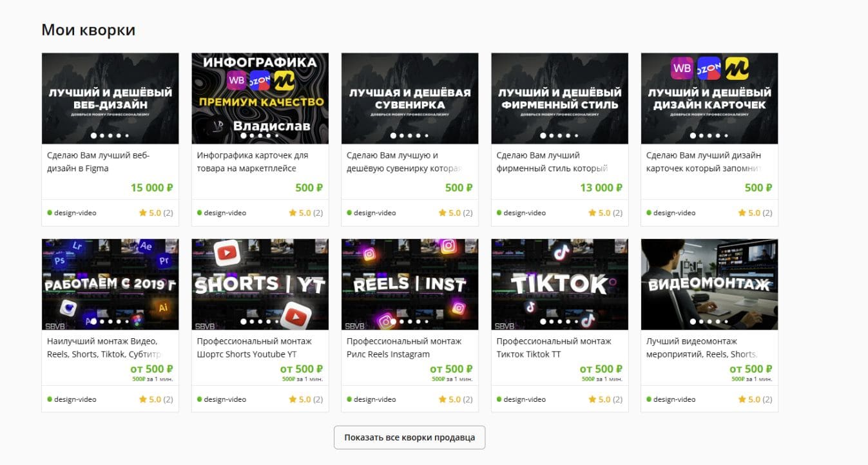Viewport: 868px width, 465px height.
Task: Open the design-video seller link under the TikTok kwork
Action: (x=525, y=399)
